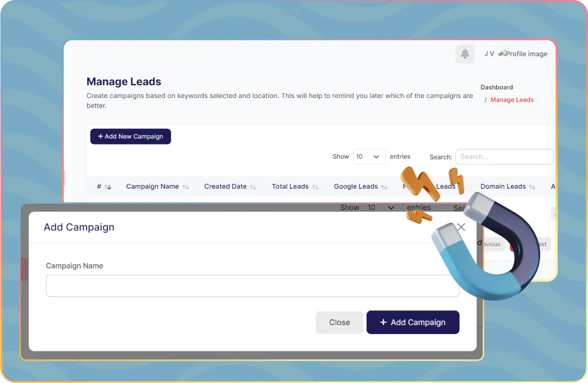Click the Add New Campaign button

131,137
